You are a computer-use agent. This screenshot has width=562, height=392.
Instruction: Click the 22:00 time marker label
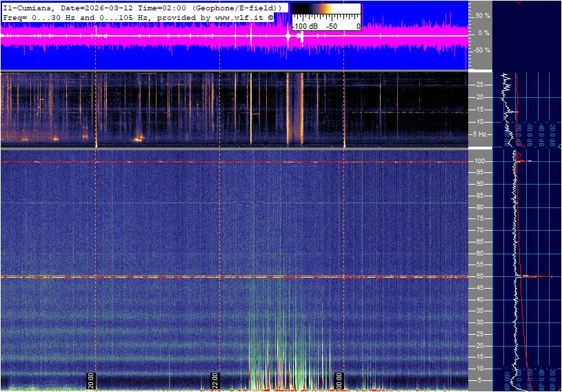[x=214, y=381]
